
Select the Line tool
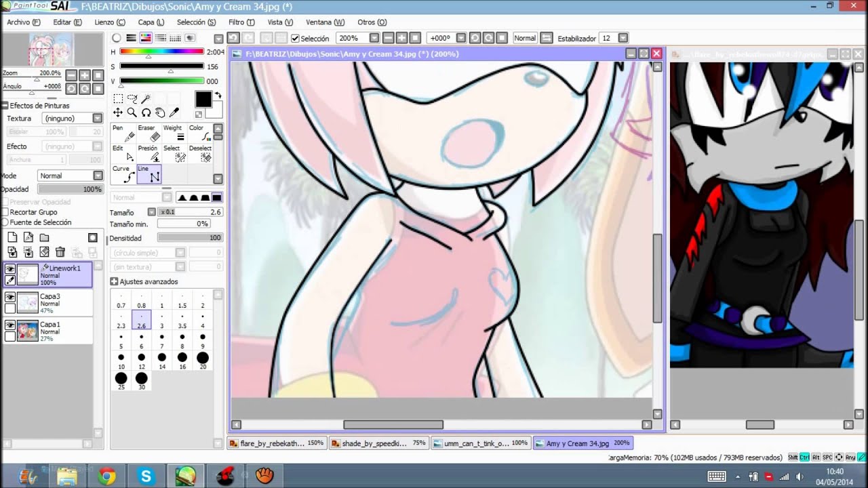[x=149, y=174]
